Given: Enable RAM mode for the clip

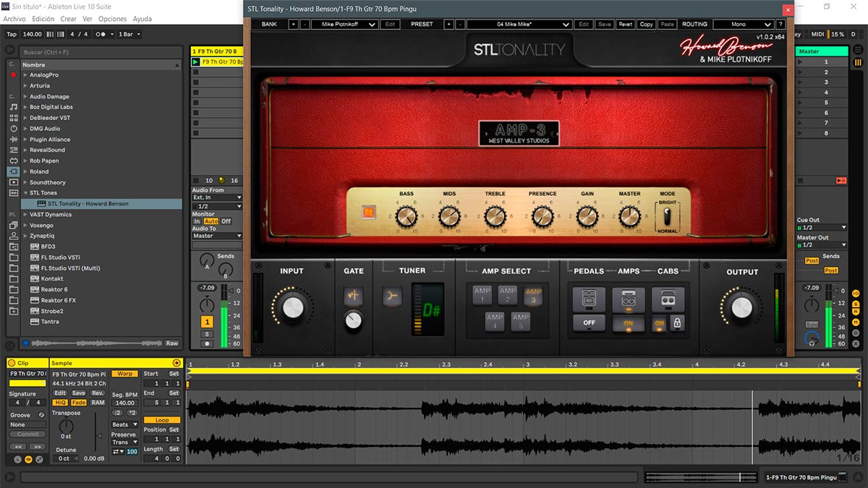Looking at the screenshot, I should (98, 403).
